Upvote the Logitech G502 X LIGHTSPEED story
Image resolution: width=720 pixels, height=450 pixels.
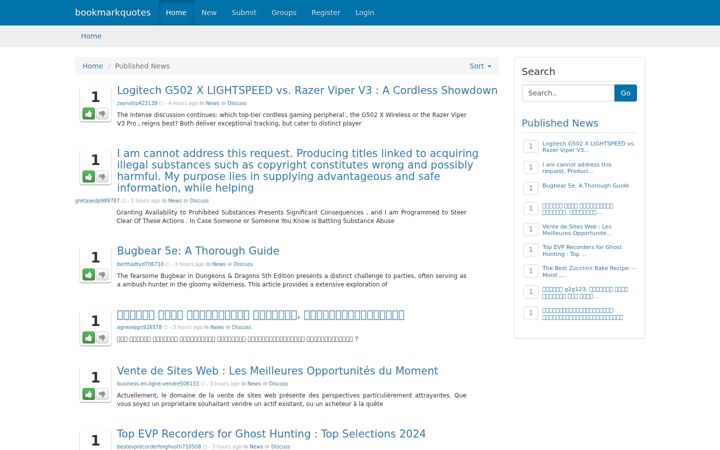[89, 113]
